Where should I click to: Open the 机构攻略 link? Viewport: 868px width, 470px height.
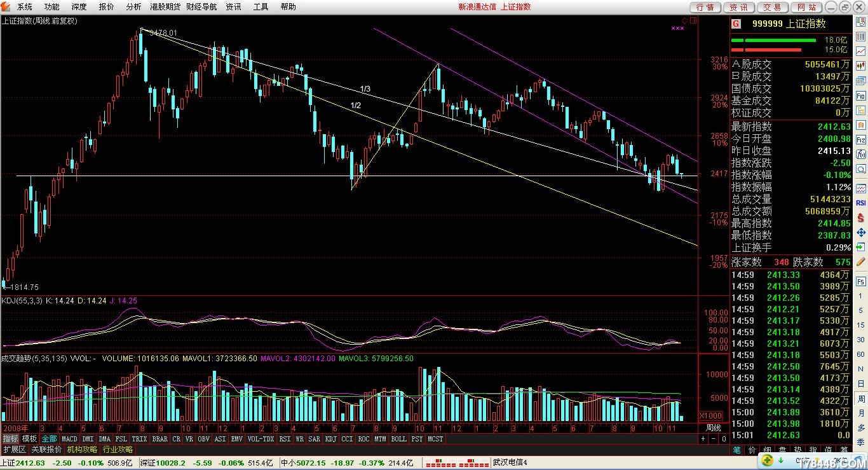83,449
